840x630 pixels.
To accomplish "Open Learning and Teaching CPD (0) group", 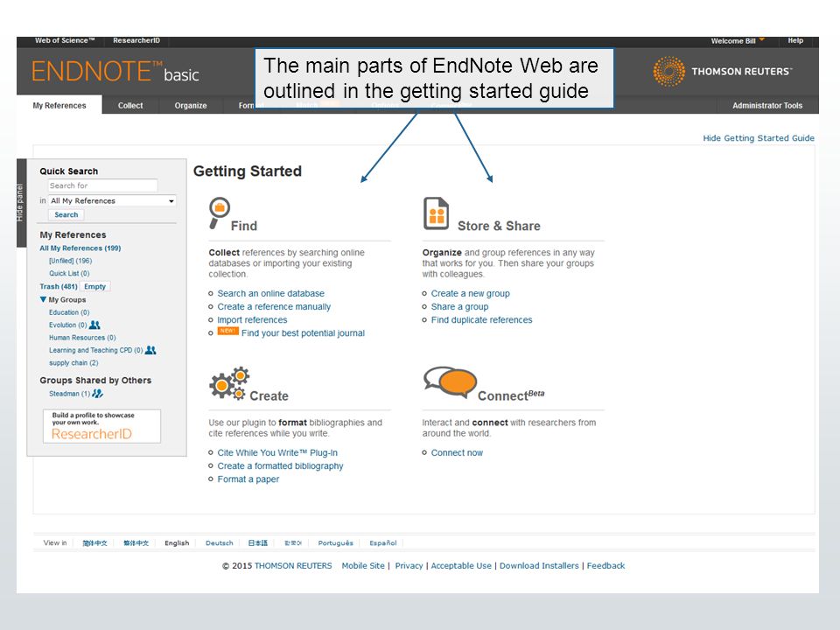I will 95,350.
